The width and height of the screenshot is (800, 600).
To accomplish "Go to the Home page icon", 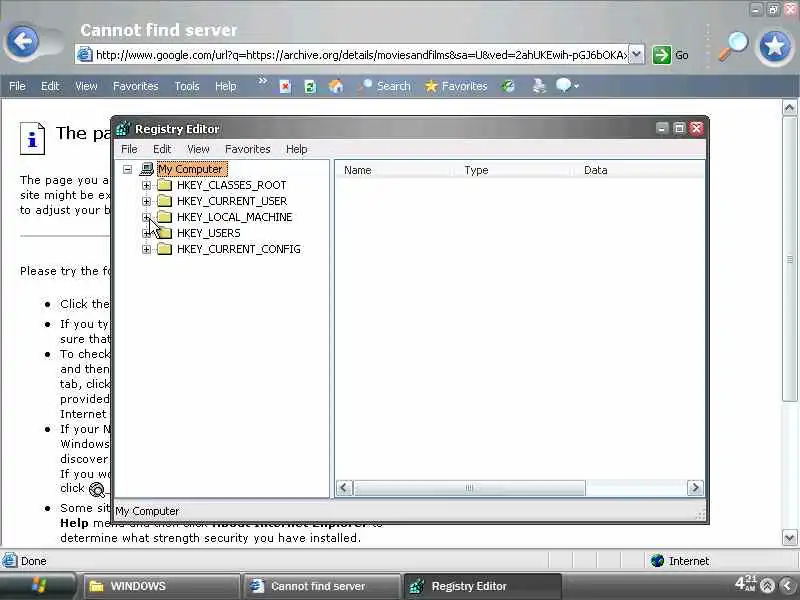I will click(x=336, y=86).
